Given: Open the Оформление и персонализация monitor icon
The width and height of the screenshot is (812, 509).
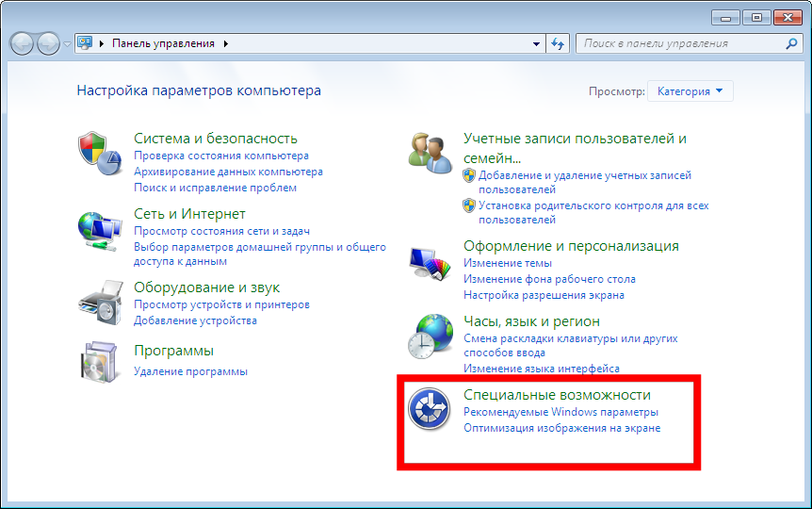Looking at the screenshot, I should pos(430,263).
